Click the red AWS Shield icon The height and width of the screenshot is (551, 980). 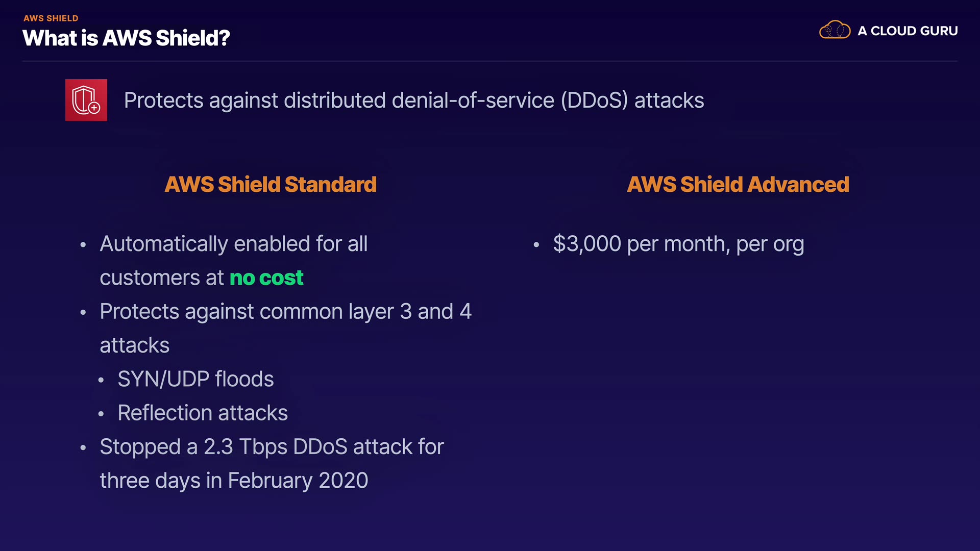click(86, 100)
